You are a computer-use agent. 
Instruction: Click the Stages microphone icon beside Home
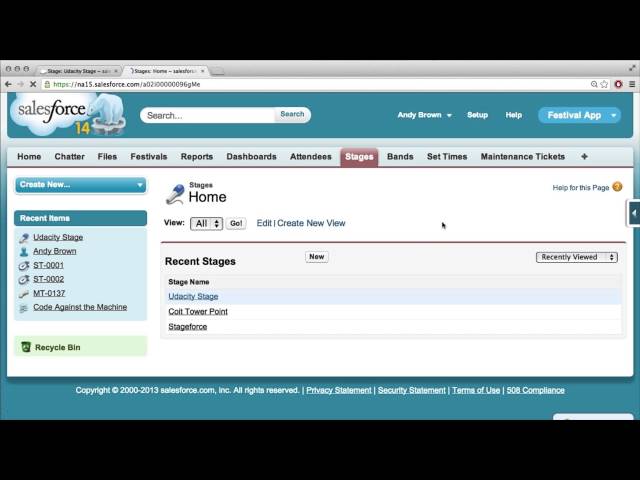(175, 194)
